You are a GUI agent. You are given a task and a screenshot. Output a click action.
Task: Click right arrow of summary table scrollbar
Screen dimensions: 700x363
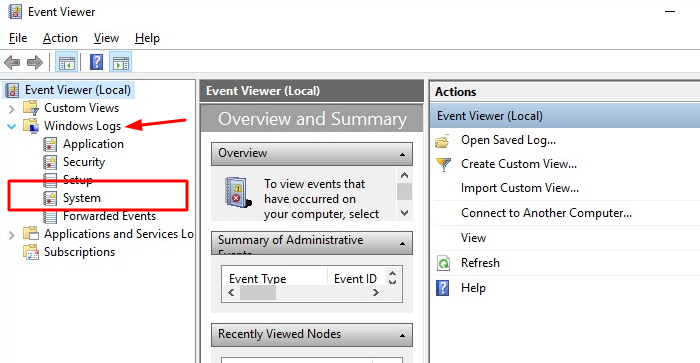point(376,293)
